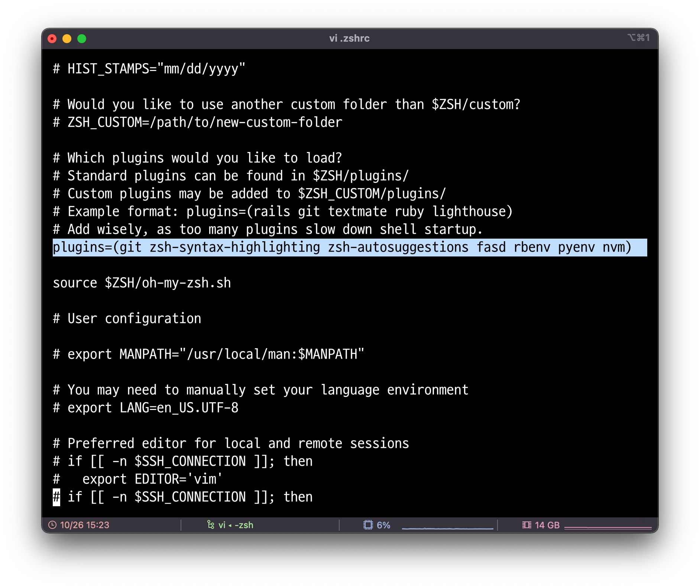Click the red close window button
Screen dimensions: 700x588
point(52,39)
